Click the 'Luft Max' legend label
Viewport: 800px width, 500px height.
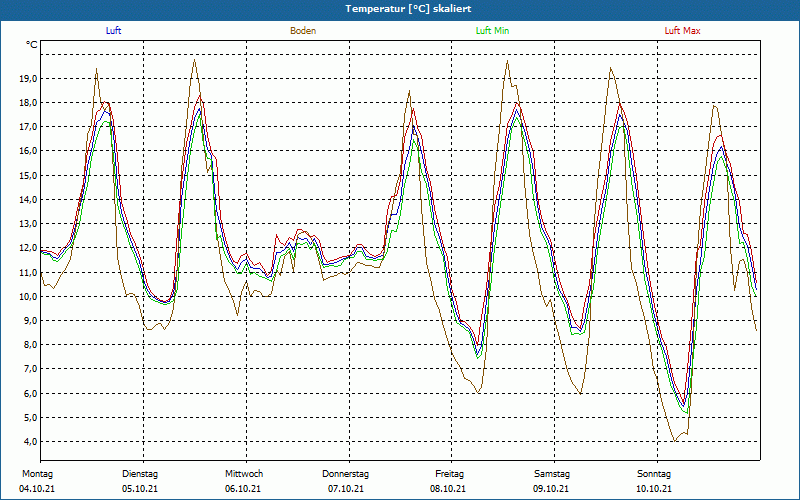coord(682,31)
